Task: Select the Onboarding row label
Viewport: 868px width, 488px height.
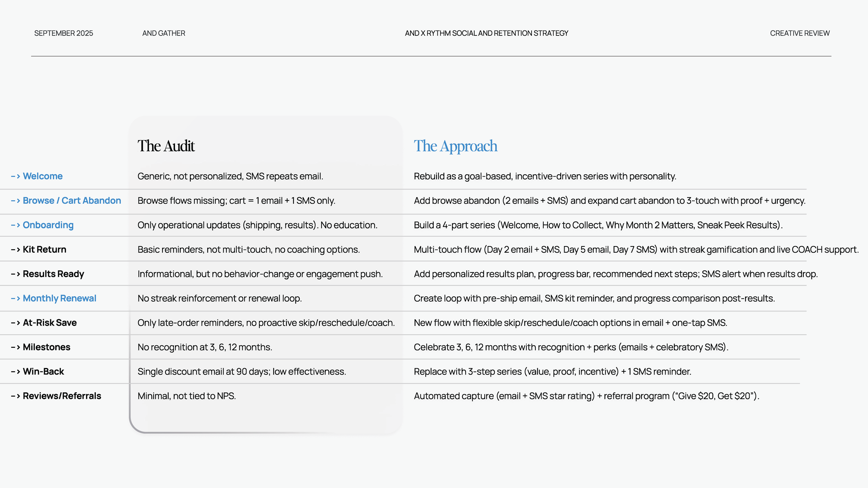Action: pyautogui.click(x=48, y=225)
